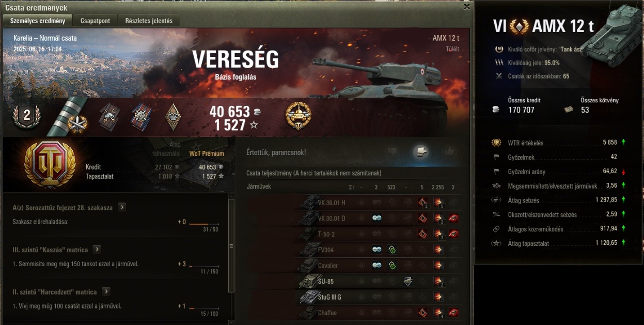Click the critical-hit icon in VK 36.01 H row
The height and width of the screenshot is (325, 644).
(x=422, y=203)
